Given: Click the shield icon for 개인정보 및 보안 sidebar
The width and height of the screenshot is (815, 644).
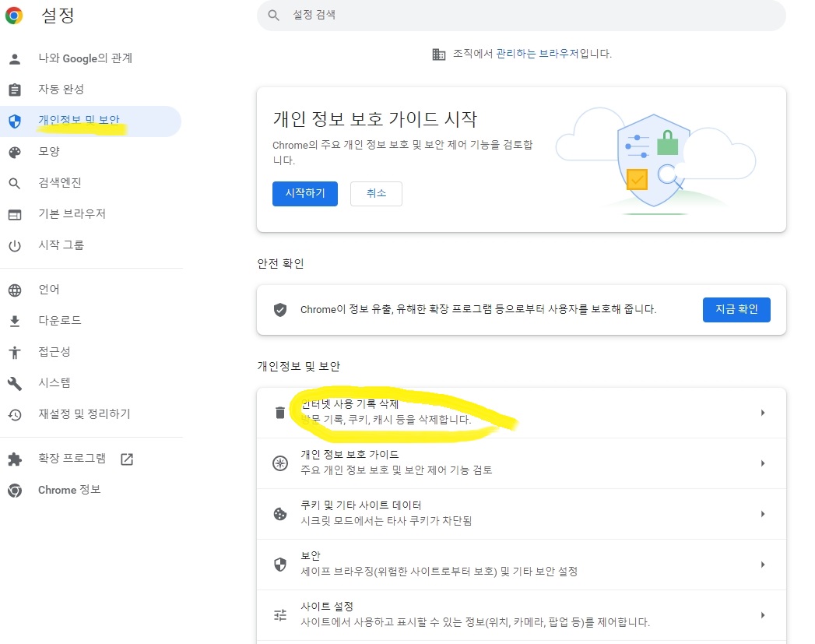Looking at the screenshot, I should [x=15, y=121].
